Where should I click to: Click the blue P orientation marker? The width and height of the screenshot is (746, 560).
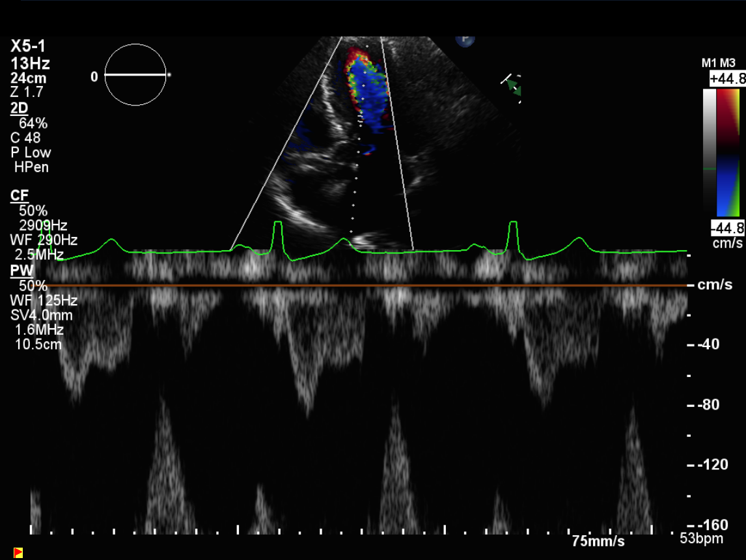pyautogui.click(x=465, y=40)
